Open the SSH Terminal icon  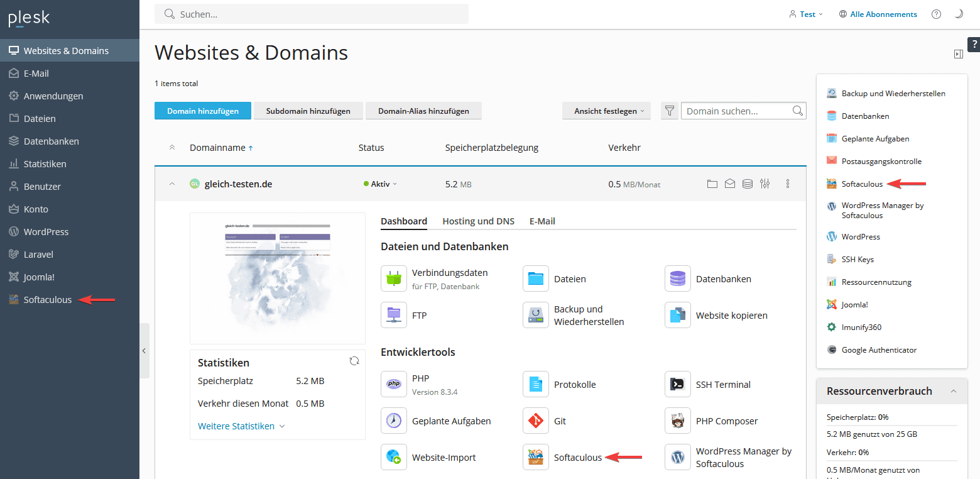(x=677, y=384)
